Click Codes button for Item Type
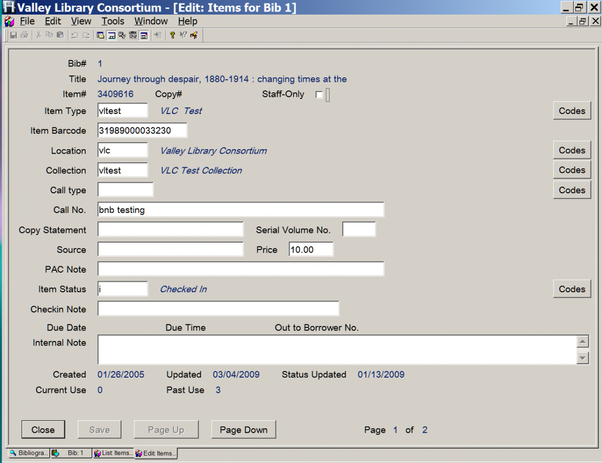The width and height of the screenshot is (602, 463). point(572,111)
